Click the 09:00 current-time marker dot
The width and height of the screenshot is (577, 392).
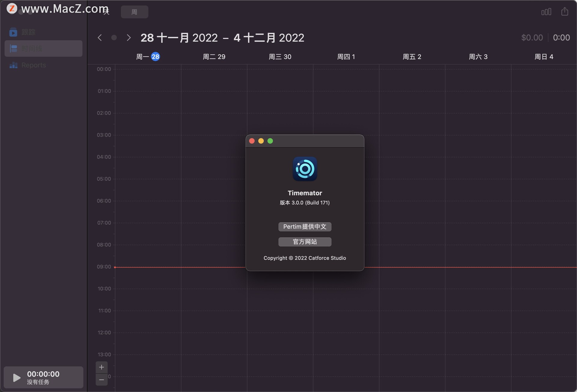pos(115,267)
